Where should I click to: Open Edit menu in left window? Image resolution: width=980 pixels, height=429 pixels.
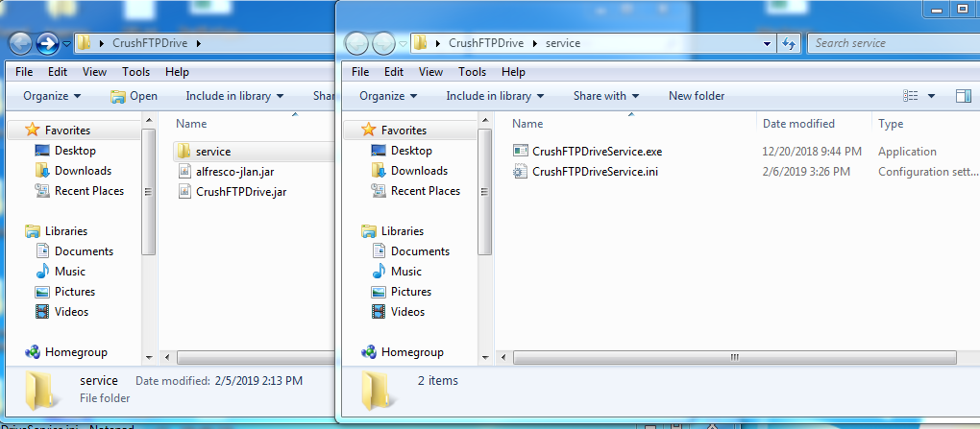[x=58, y=72]
